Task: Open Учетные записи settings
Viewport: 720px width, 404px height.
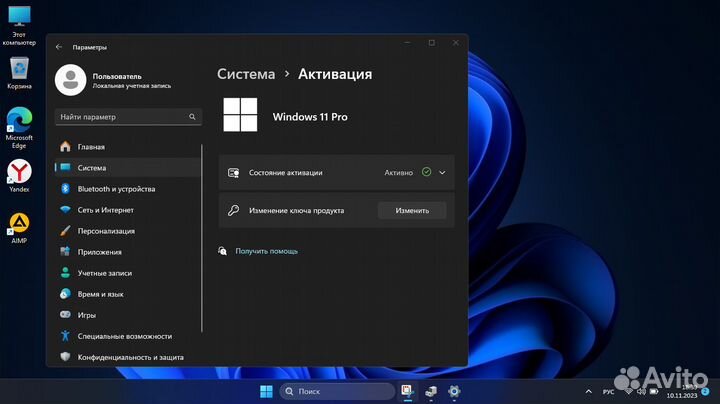Action: tap(128, 273)
